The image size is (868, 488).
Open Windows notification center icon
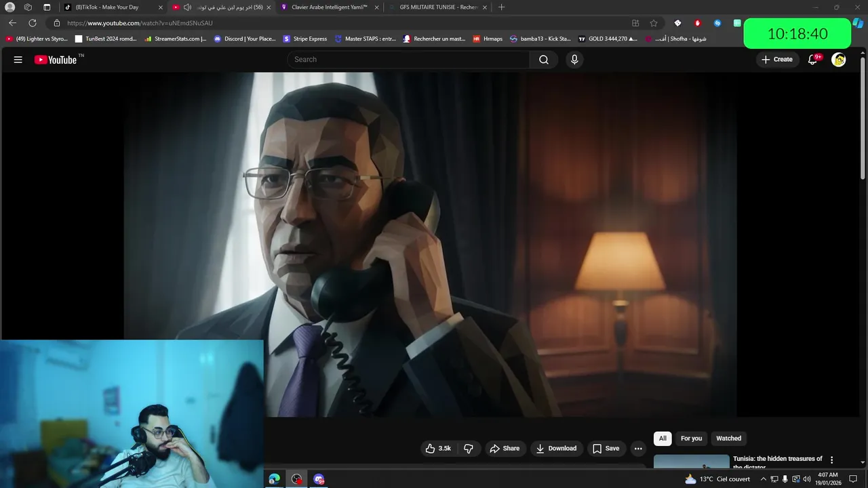[854, 479]
